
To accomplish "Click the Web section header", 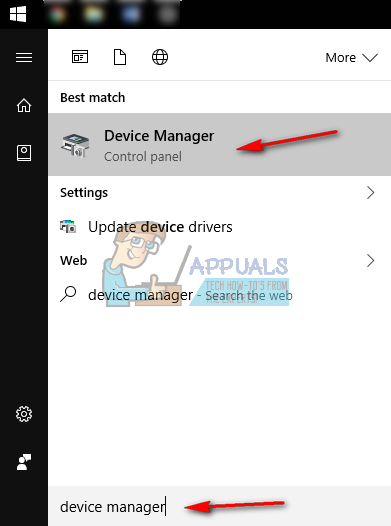I will [x=73, y=261].
